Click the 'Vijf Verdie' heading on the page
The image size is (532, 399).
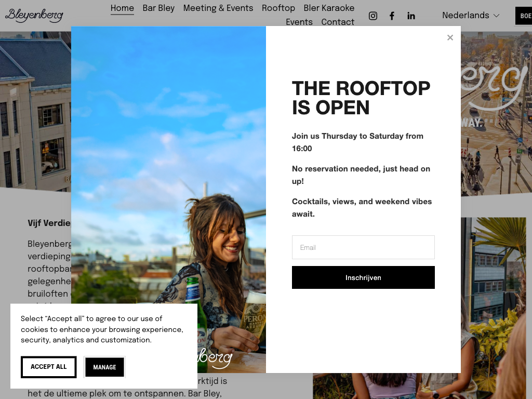pyautogui.click(x=49, y=223)
